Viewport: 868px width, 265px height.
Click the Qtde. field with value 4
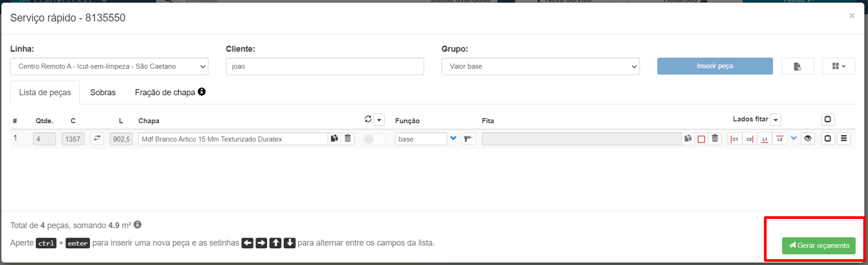click(x=44, y=139)
